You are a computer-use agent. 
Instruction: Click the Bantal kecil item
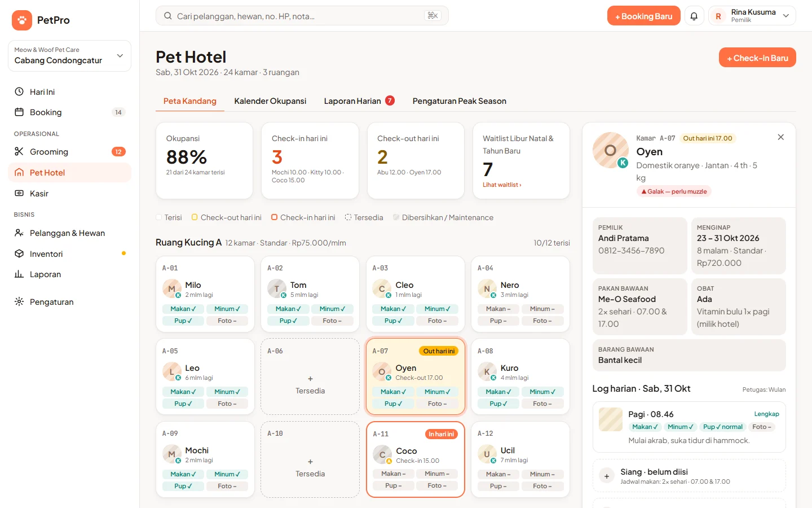pos(689,355)
